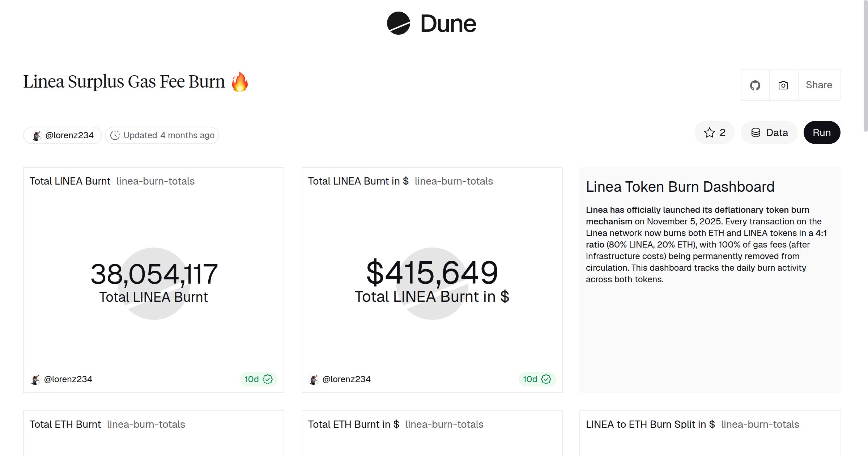Click the verified checkmark badge on Total LINEA Burnt
Image resolution: width=868 pixels, height=456 pixels.
pyautogui.click(x=268, y=379)
